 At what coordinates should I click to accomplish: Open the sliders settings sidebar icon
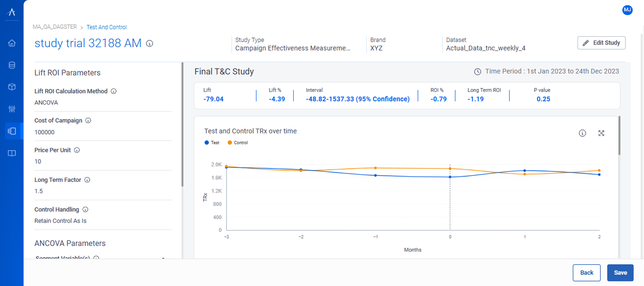pos(12,109)
